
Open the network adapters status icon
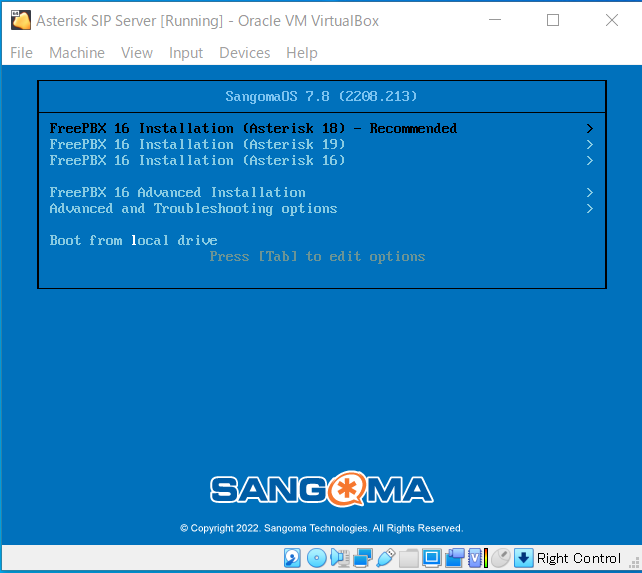pos(363,558)
